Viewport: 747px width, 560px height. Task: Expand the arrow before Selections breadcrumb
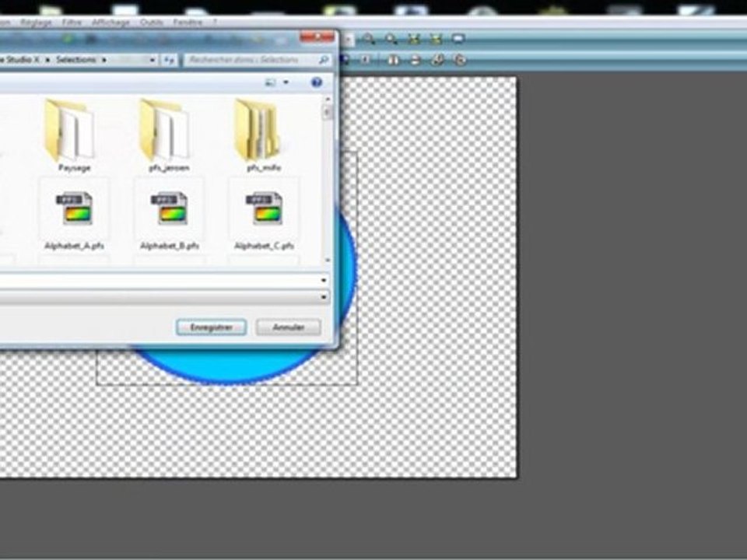point(47,60)
